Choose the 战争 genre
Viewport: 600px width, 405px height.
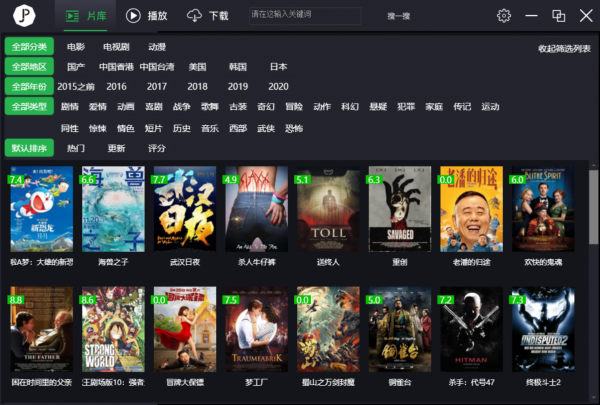[x=182, y=106]
